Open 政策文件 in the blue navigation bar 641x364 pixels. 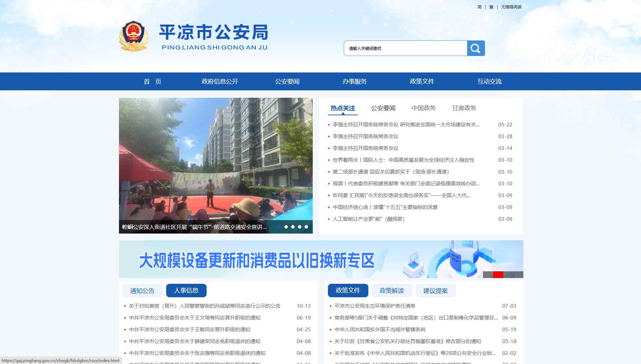[x=422, y=81]
